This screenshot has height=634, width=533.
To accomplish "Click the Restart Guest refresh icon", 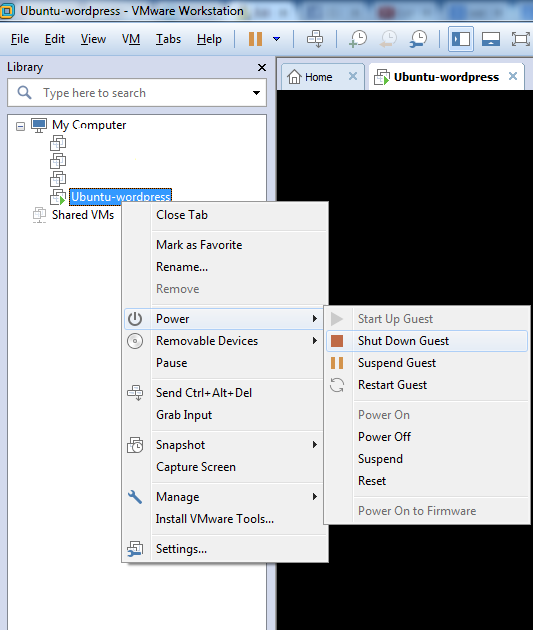I will click(337, 385).
